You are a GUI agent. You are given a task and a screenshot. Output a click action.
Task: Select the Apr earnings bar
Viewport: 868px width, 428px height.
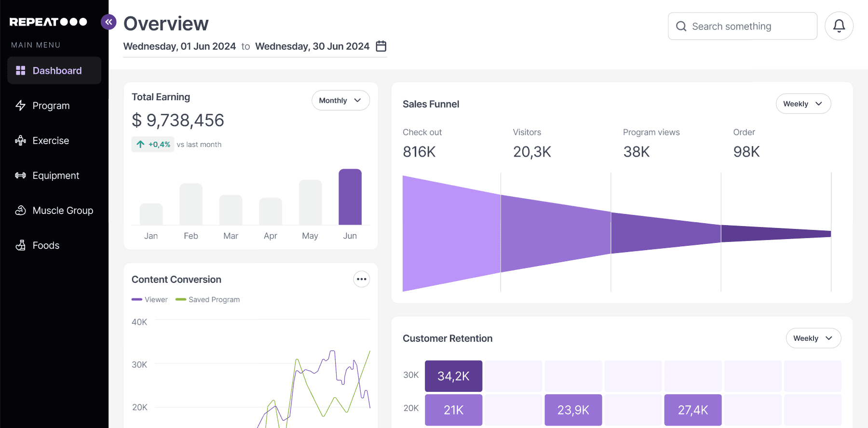click(271, 211)
